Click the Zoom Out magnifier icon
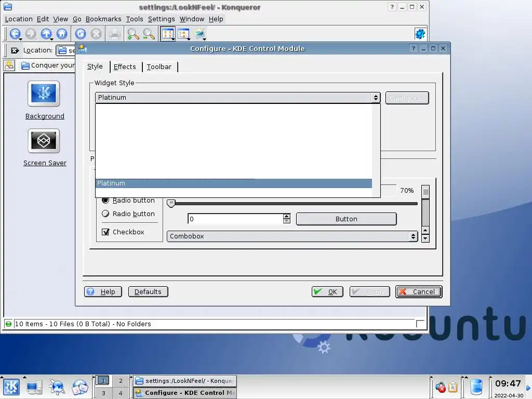This screenshot has height=399, width=532. pos(149,34)
